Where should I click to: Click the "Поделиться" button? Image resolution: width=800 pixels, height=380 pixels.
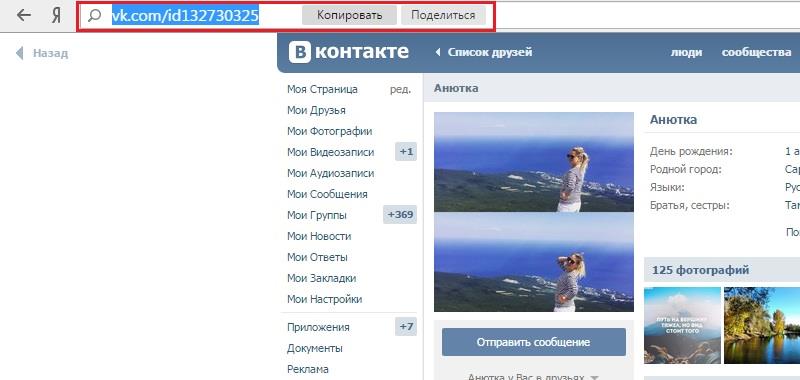click(x=443, y=15)
